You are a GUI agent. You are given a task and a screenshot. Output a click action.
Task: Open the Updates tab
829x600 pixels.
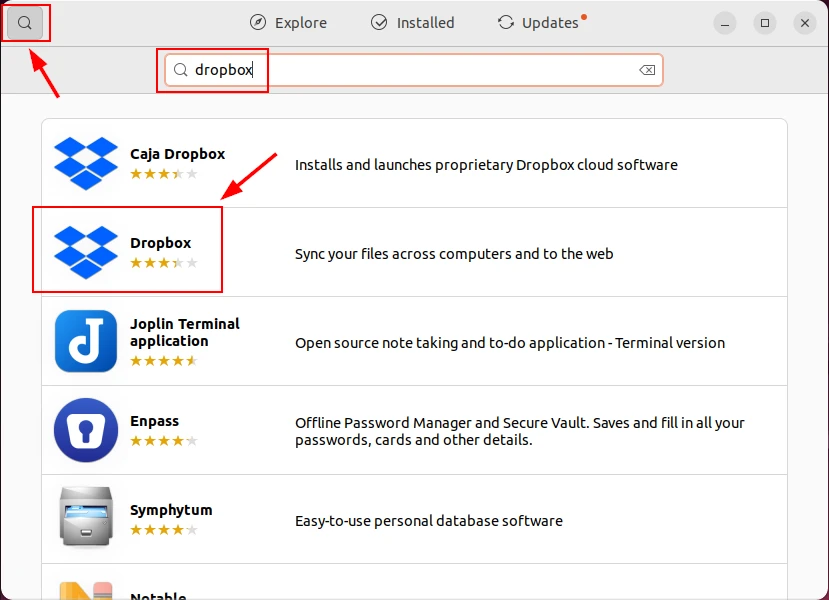tap(540, 22)
